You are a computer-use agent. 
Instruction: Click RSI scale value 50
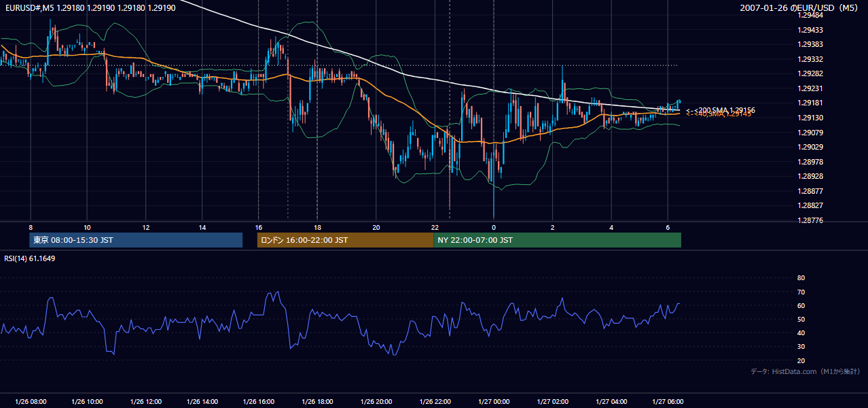(x=801, y=319)
